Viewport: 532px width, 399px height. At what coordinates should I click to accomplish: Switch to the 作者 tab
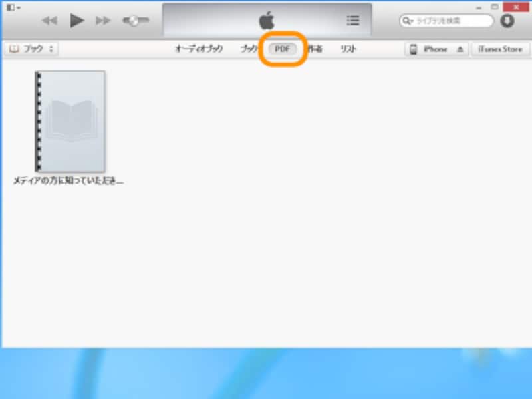click(x=315, y=49)
